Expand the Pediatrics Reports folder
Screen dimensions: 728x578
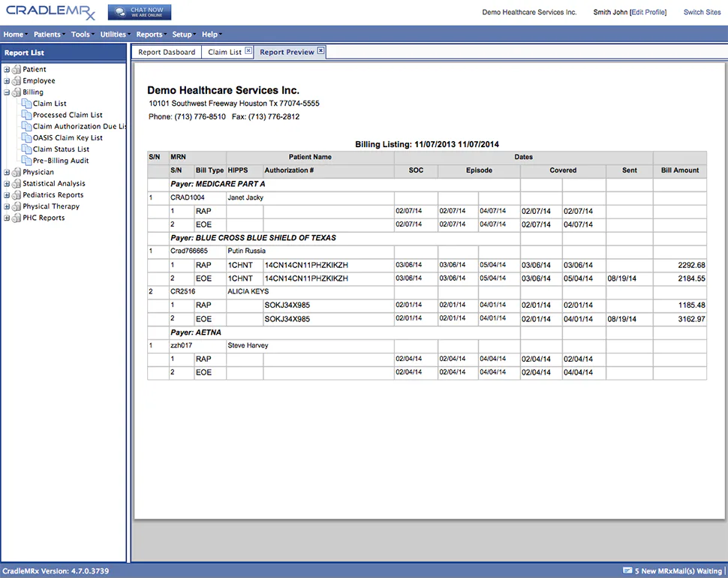[x=7, y=195]
